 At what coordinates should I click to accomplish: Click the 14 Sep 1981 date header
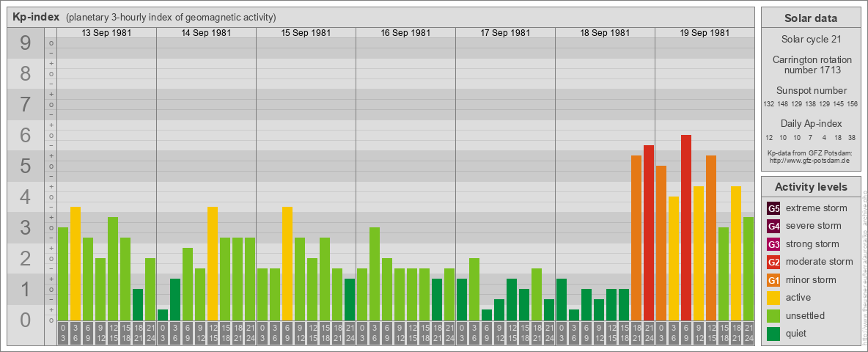pyautogui.click(x=206, y=33)
